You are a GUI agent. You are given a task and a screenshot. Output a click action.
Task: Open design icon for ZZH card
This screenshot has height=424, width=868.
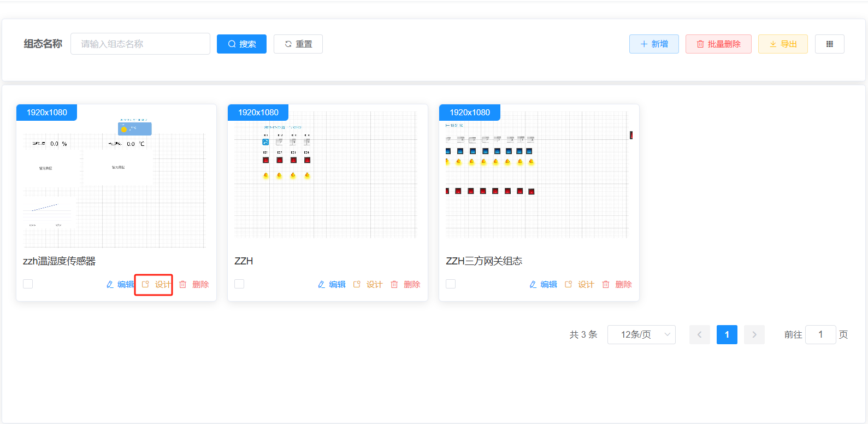(357, 285)
